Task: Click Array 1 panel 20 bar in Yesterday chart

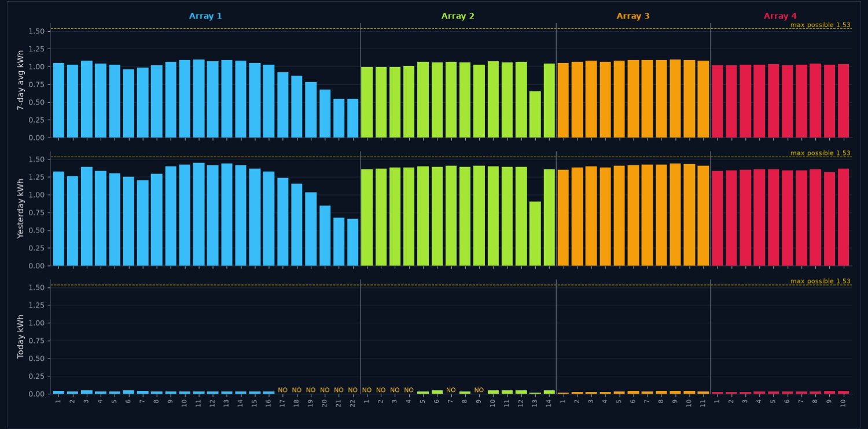Action: pos(325,236)
